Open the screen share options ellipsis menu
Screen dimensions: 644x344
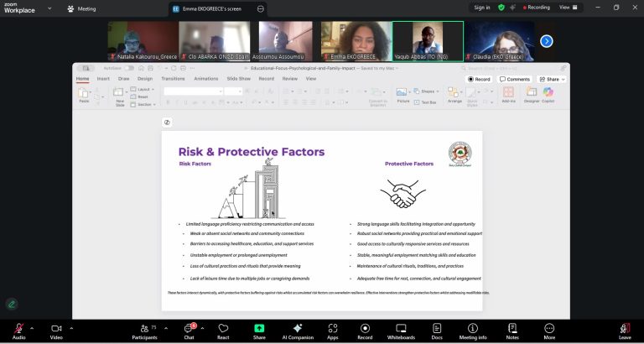click(261, 8)
